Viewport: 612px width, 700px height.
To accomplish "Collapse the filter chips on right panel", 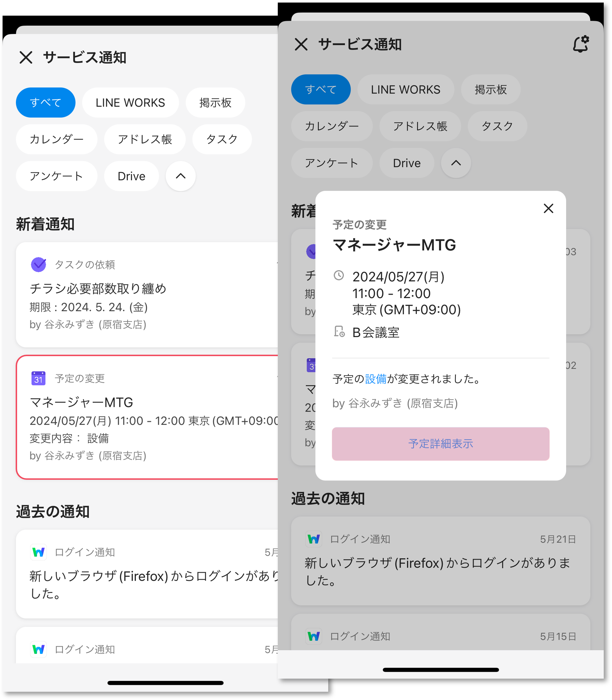I will 456,163.
